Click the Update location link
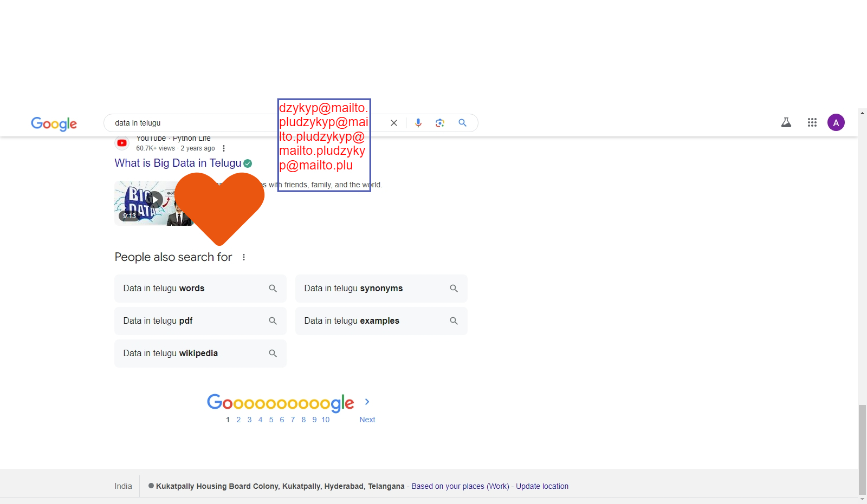Screen dimensions: 867x504 [542, 486]
